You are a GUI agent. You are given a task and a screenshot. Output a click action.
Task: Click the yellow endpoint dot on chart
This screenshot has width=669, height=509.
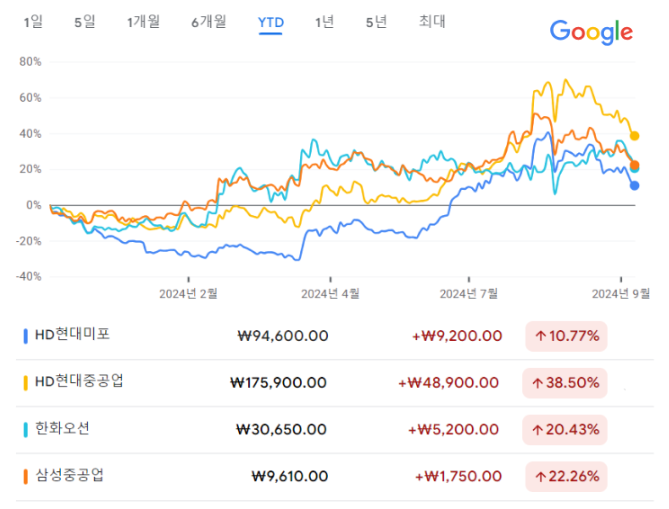[x=634, y=136]
